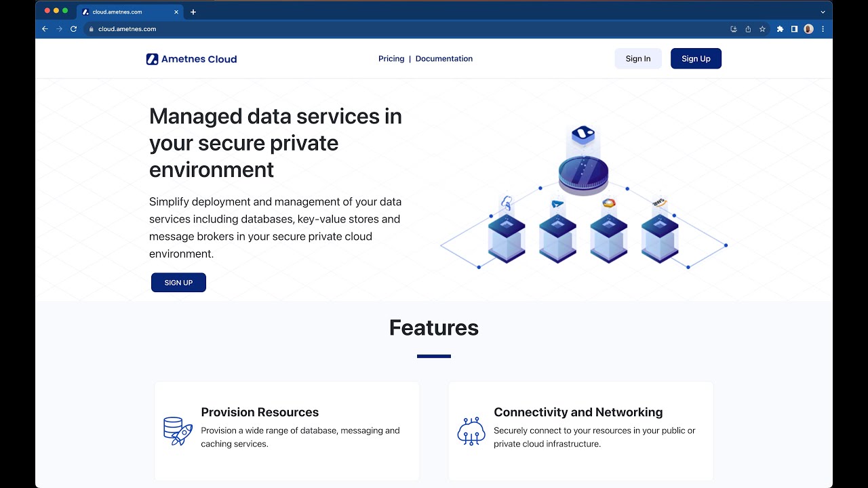Click the tab favicon for cloud.ametnes.com
Screen dimensions: 868x488
[86, 12]
